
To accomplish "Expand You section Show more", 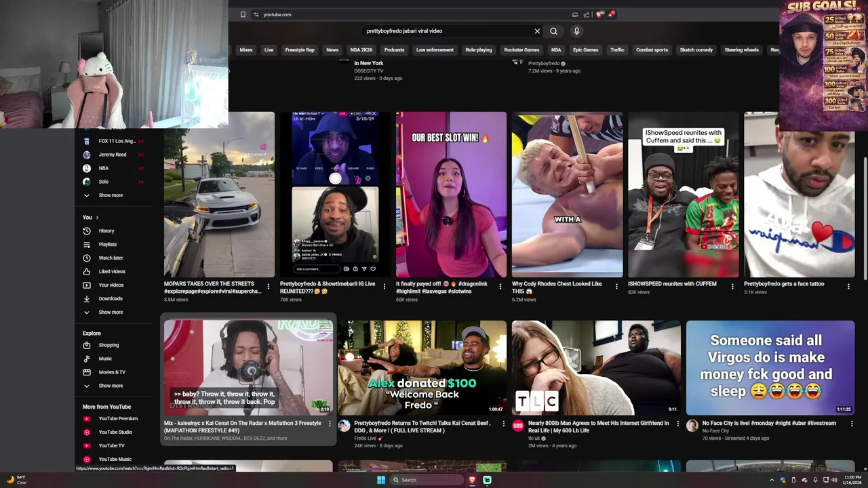I will tap(111, 312).
